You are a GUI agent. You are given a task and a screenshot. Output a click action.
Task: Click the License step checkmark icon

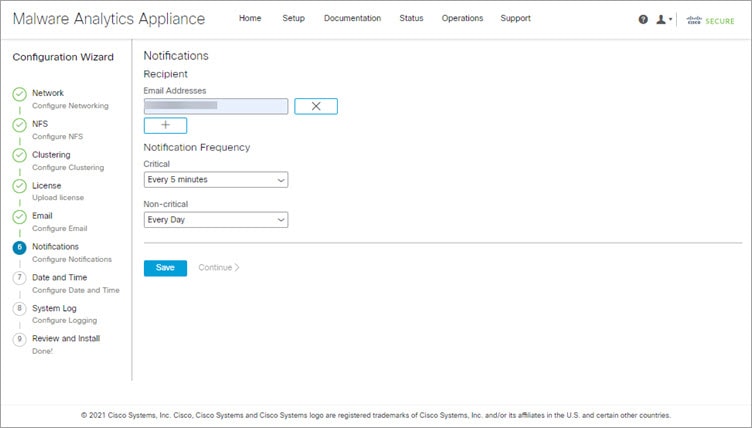(x=20, y=186)
